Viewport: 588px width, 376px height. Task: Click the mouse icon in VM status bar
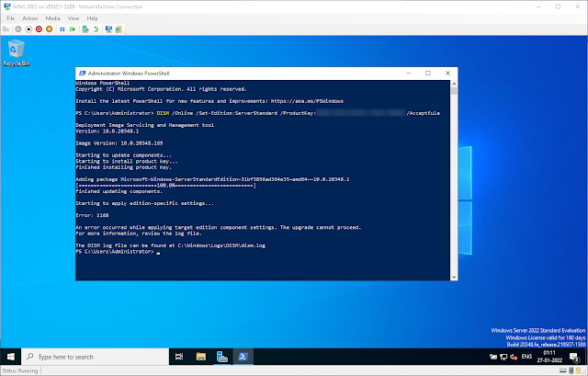(571, 370)
